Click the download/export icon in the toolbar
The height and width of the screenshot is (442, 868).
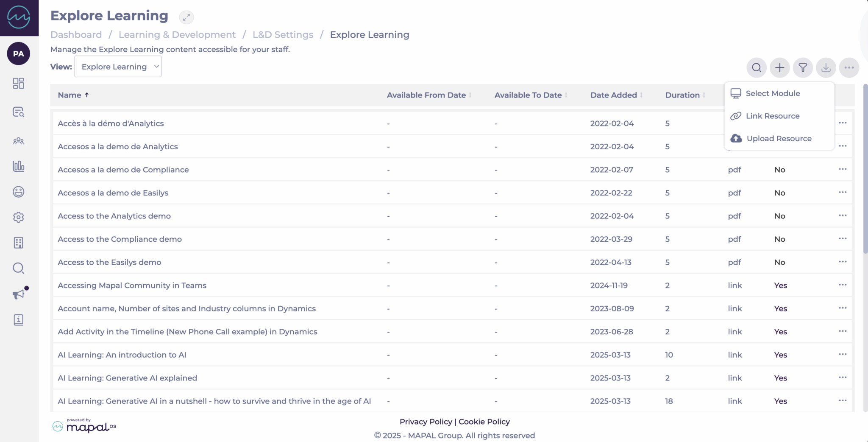pyautogui.click(x=825, y=67)
